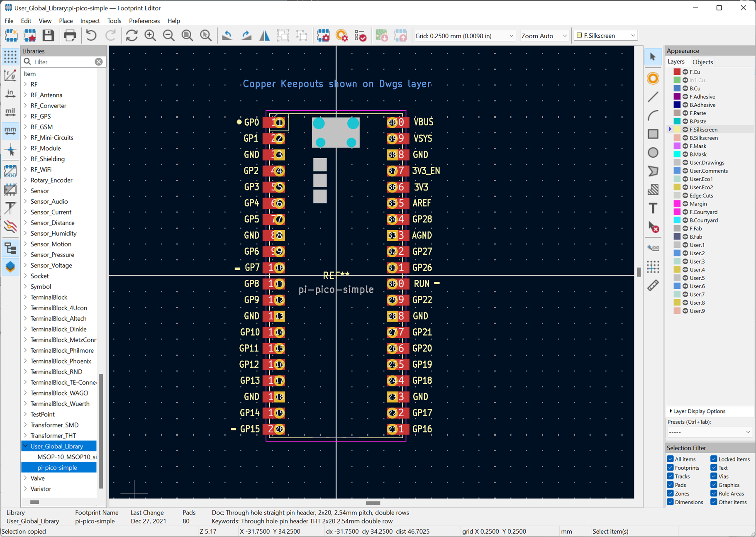Expand Layer Display Options
Image resolution: width=756 pixels, height=537 pixels.
pyautogui.click(x=671, y=411)
